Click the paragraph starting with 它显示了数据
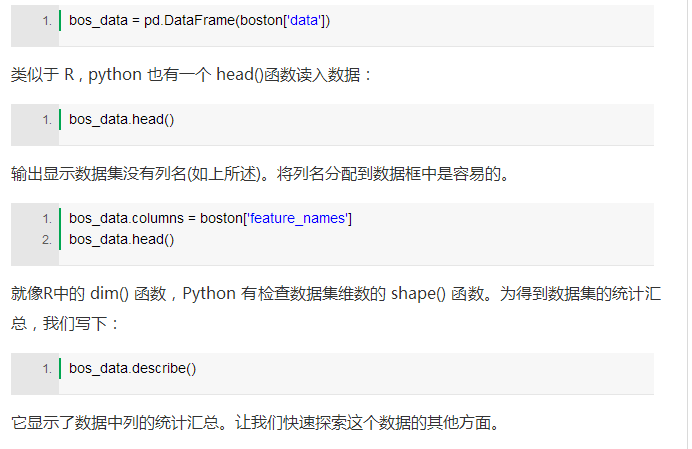 pyautogui.click(x=256, y=423)
